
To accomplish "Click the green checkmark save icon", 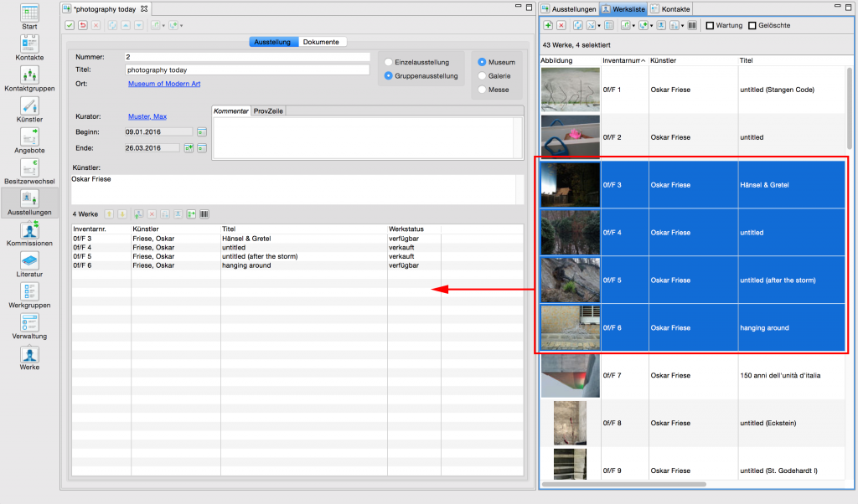I will click(70, 25).
